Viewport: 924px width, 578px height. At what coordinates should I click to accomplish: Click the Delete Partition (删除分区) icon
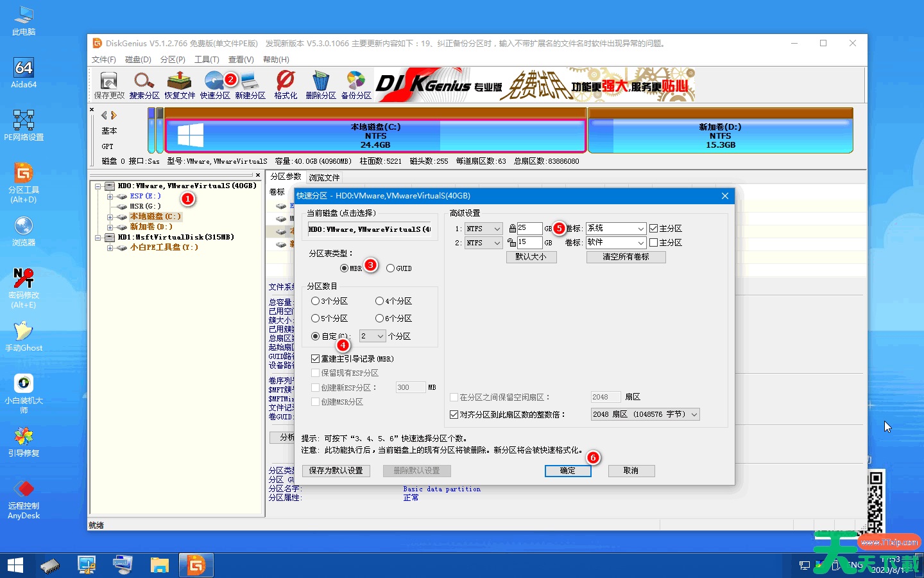321,85
